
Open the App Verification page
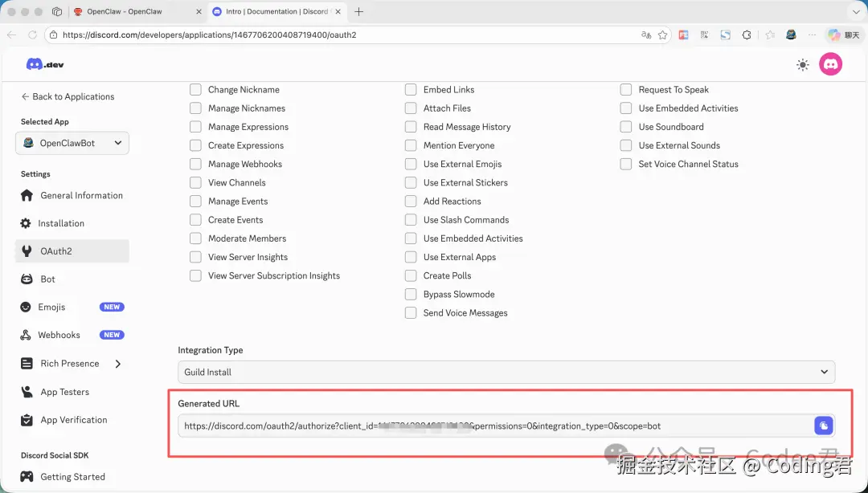pyautogui.click(x=72, y=419)
